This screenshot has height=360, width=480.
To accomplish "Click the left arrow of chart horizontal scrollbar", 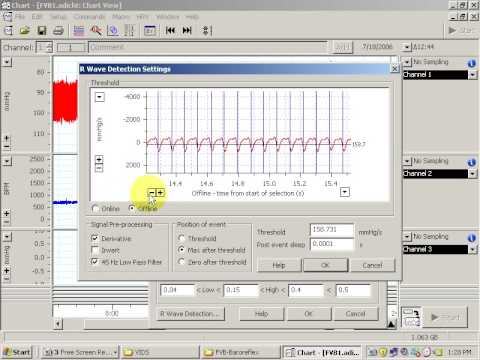I will 58,323.
